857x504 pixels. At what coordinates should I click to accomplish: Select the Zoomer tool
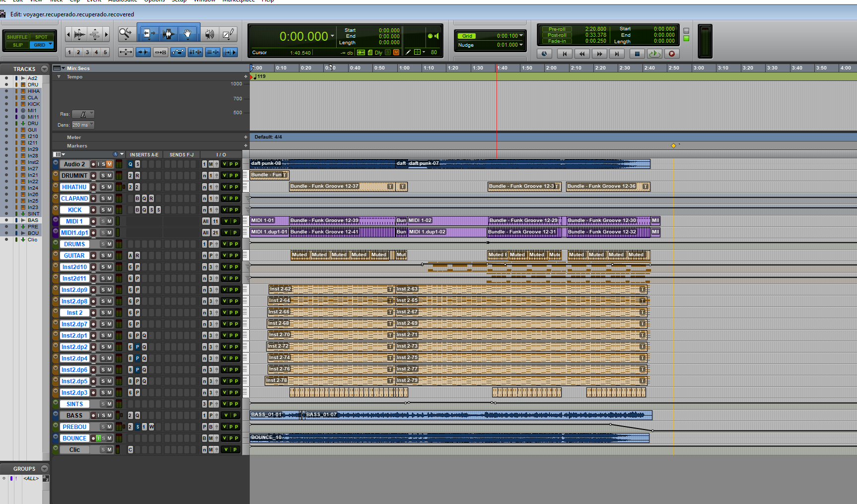point(126,34)
